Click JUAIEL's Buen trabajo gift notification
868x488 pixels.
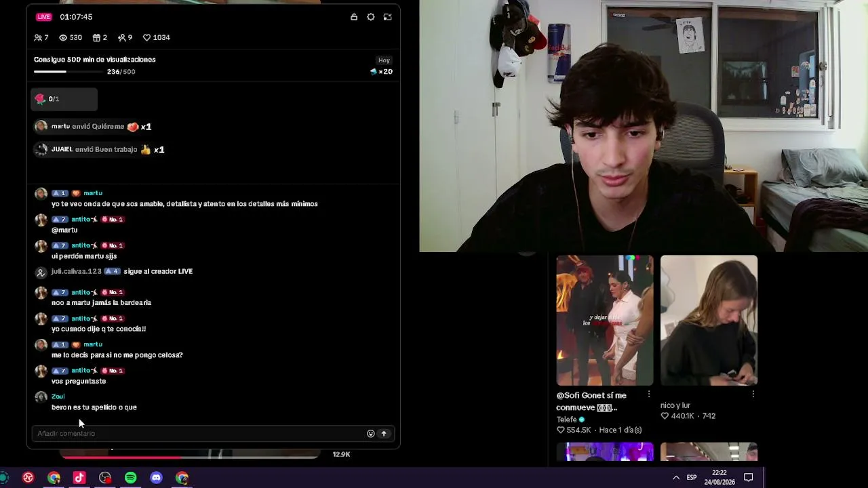click(x=100, y=150)
